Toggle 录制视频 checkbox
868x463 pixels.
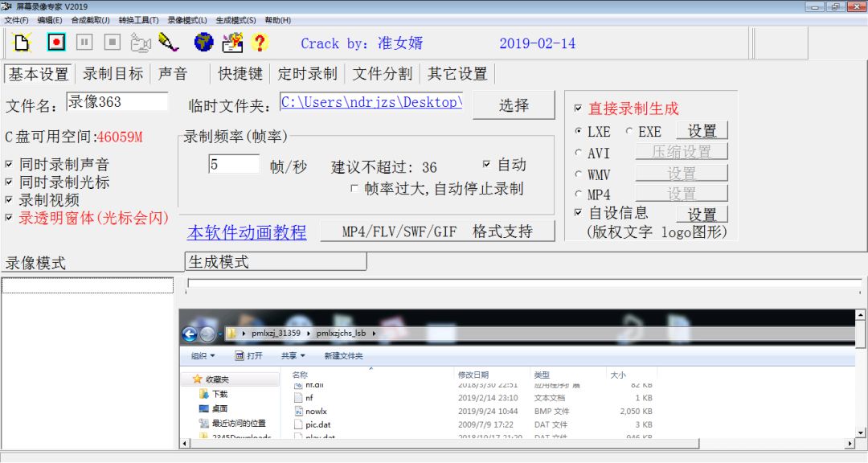point(8,199)
